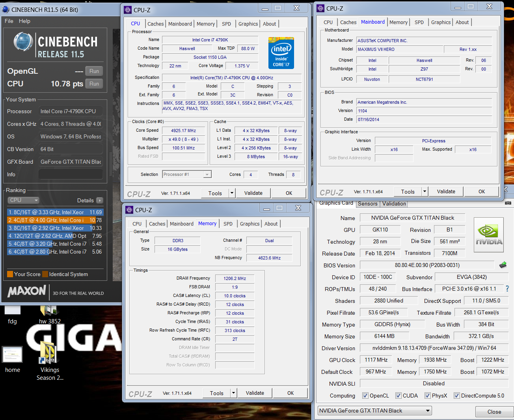Screen dimensions: 514x420
Task: Click the GPU-Z camera screenshot icon
Action: click(508, 203)
